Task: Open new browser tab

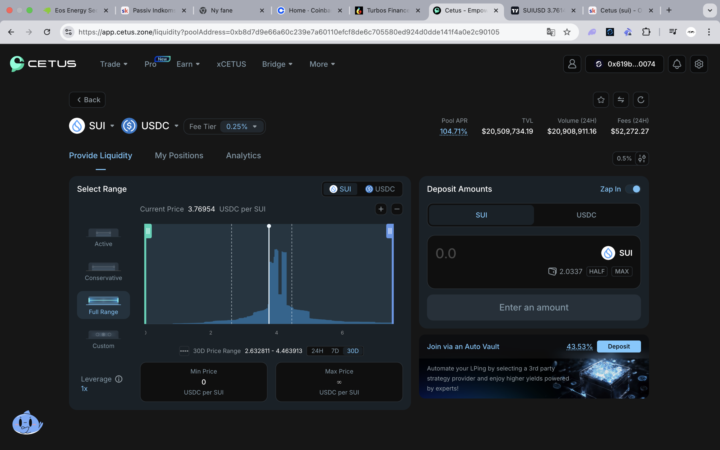Action: (x=669, y=10)
